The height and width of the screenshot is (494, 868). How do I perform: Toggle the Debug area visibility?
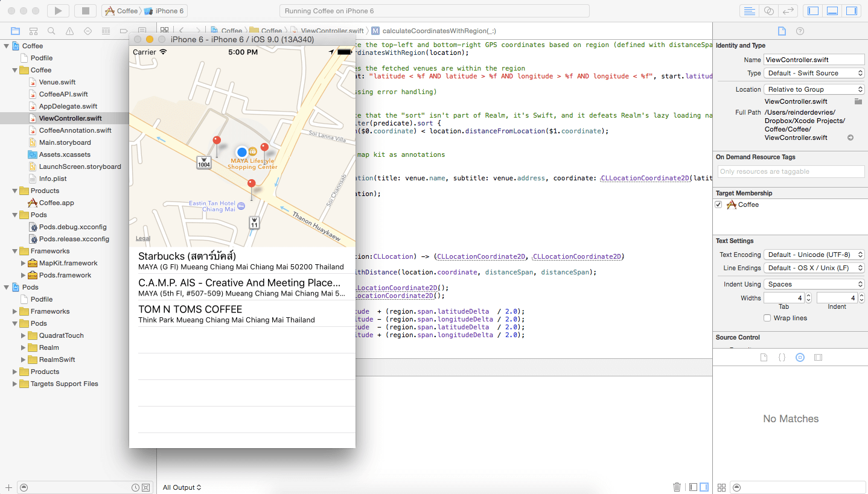(x=832, y=11)
